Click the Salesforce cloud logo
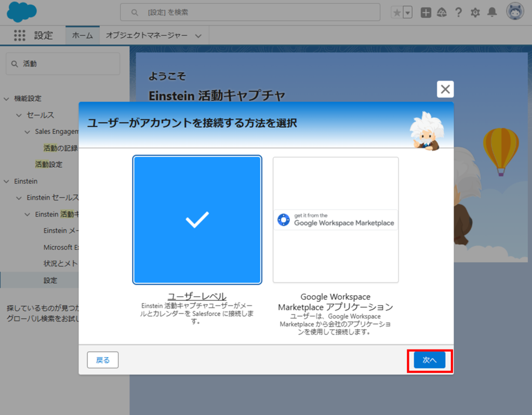The width and height of the screenshot is (532, 415). (x=22, y=11)
